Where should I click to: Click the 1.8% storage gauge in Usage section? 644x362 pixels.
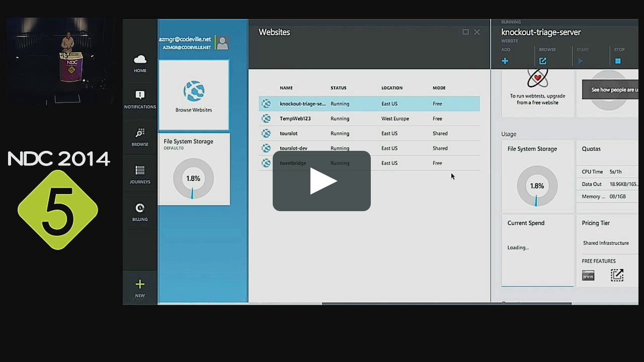pyautogui.click(x=537, y=186)
